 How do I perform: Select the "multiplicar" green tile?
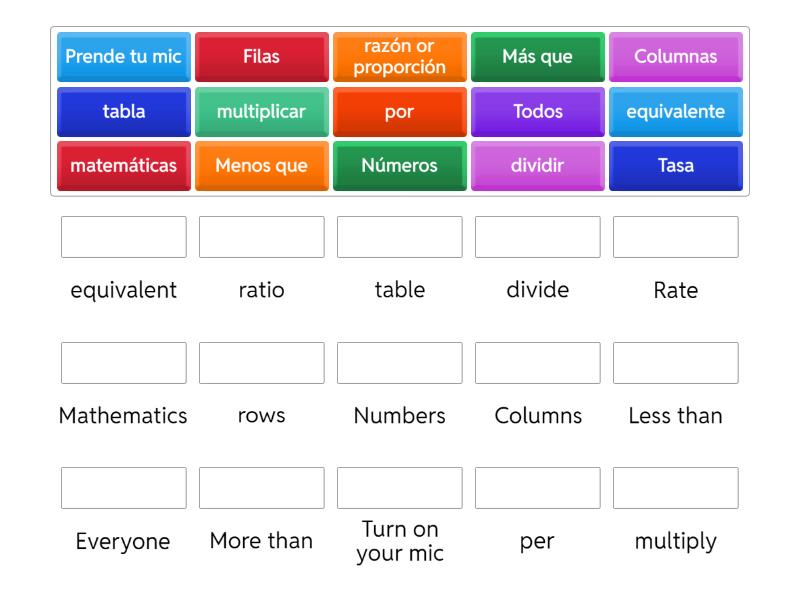click(x=261, y=112)
